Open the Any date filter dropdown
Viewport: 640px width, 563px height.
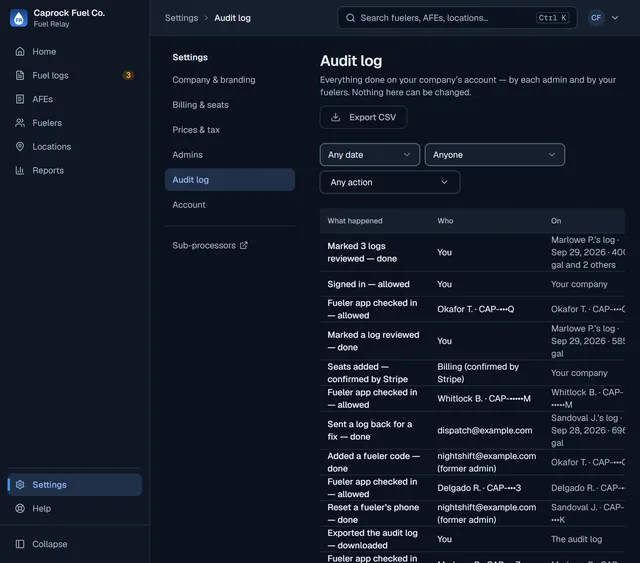[369, 155]
